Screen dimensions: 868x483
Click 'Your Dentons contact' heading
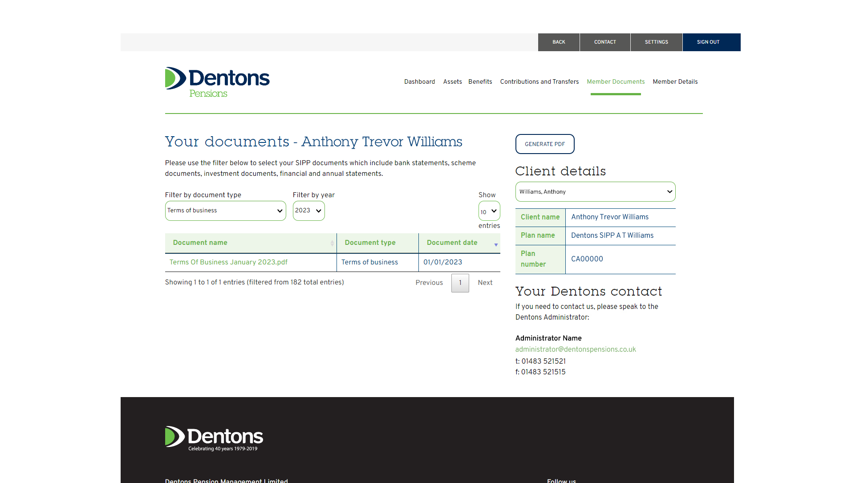tap(588, 291)
